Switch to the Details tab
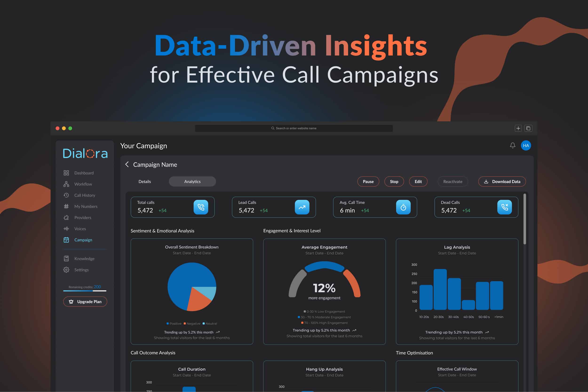588x392 pixels. click(144, 182)
